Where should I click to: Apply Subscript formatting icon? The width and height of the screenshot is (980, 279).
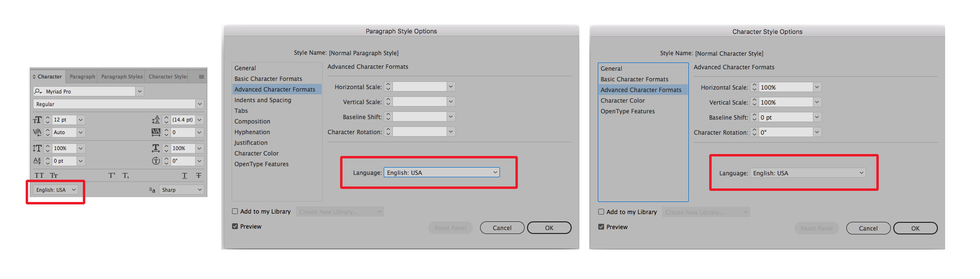[125, 175]
